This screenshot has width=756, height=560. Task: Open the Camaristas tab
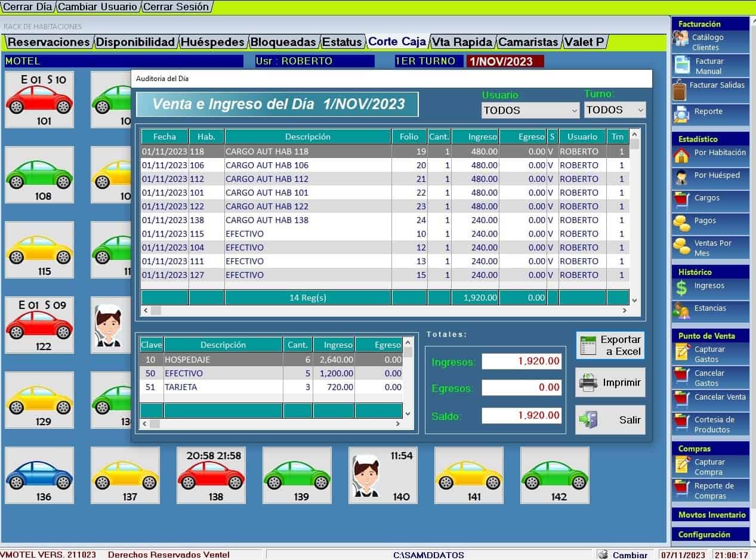(528, 42)
